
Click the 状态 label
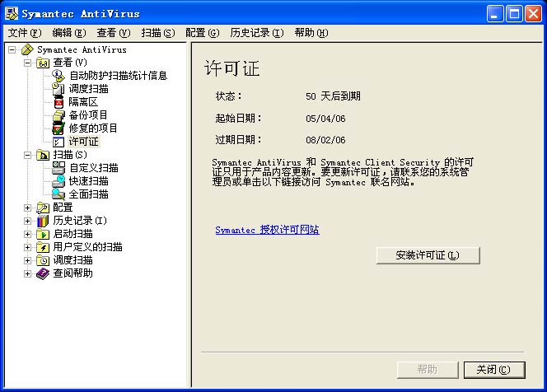[228, 96]
